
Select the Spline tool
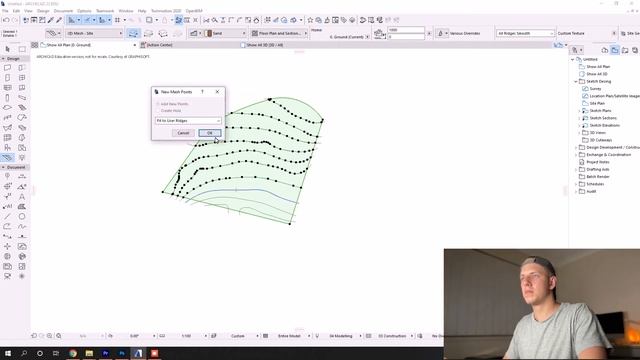[x=22, y=227]
